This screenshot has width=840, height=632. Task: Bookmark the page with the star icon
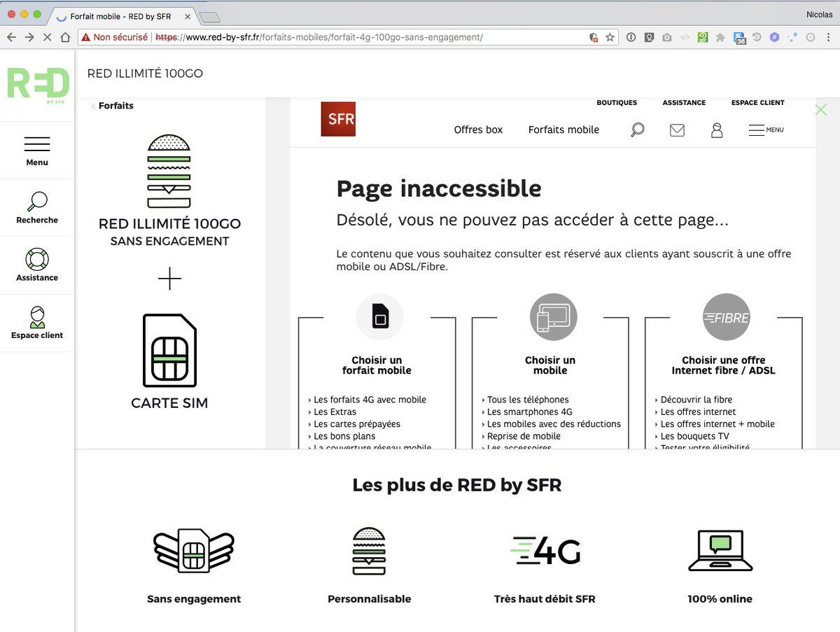coord(610,37)
